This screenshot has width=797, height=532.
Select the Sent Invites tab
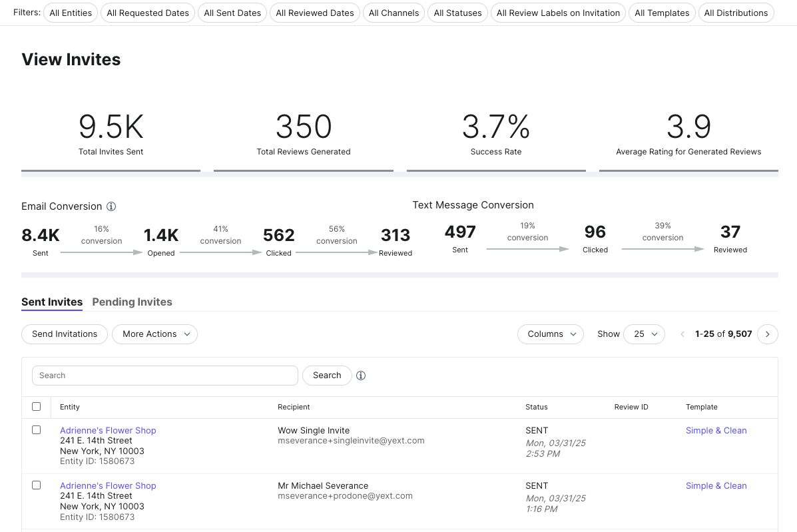[52, 302]
